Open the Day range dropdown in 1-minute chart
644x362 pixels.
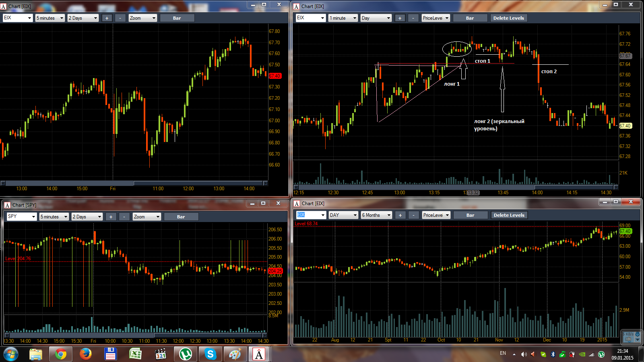click(376, 18)
